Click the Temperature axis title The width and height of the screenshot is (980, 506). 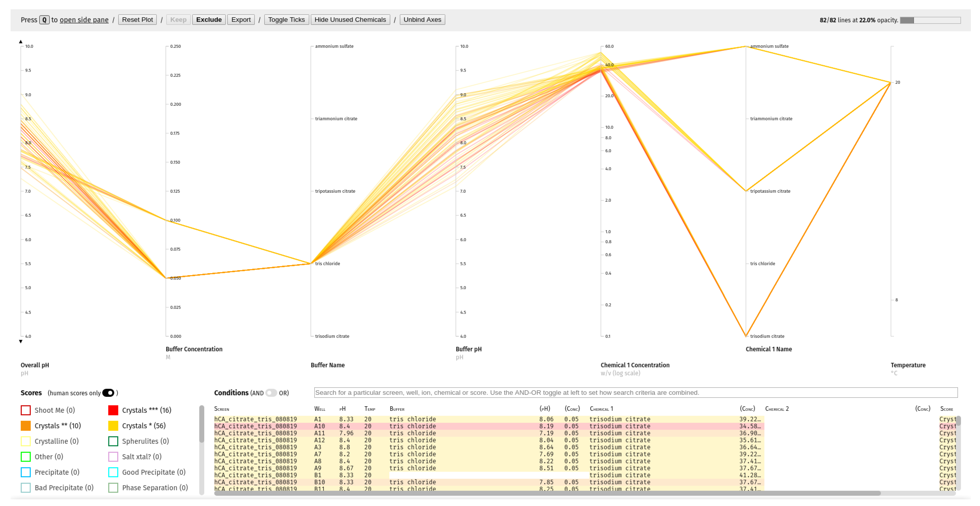(908, 365)
